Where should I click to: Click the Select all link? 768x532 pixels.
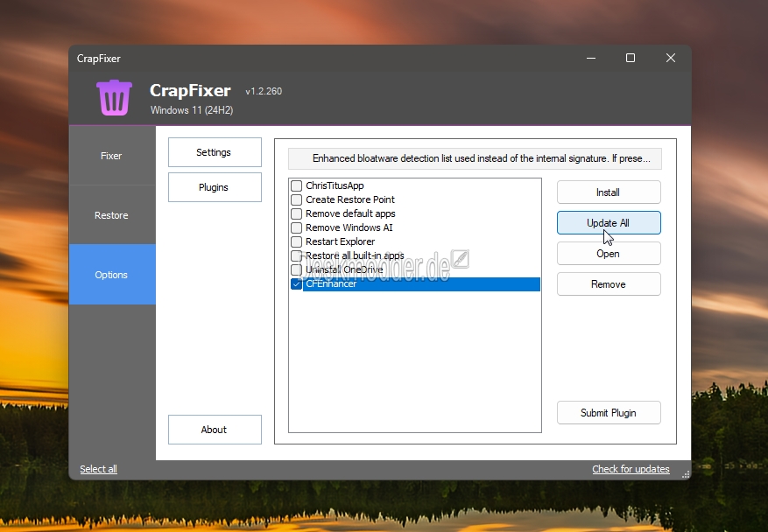(x=98, y=469)
